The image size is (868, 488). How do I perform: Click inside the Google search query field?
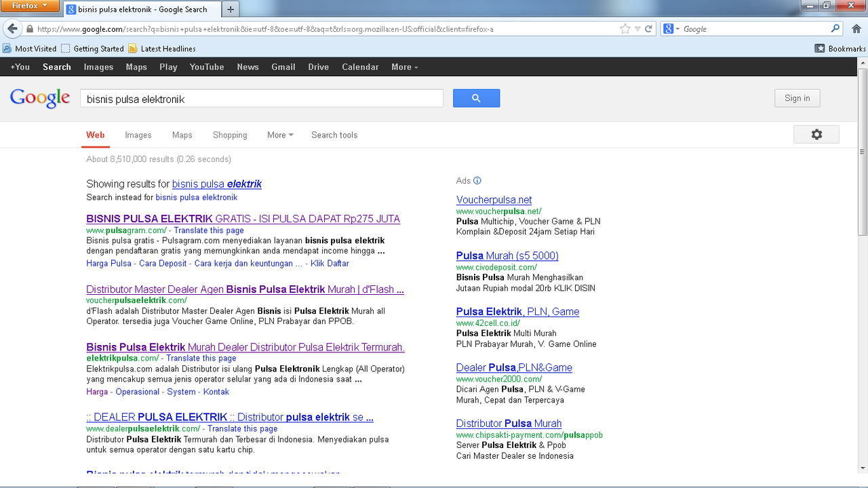(262, 98)
